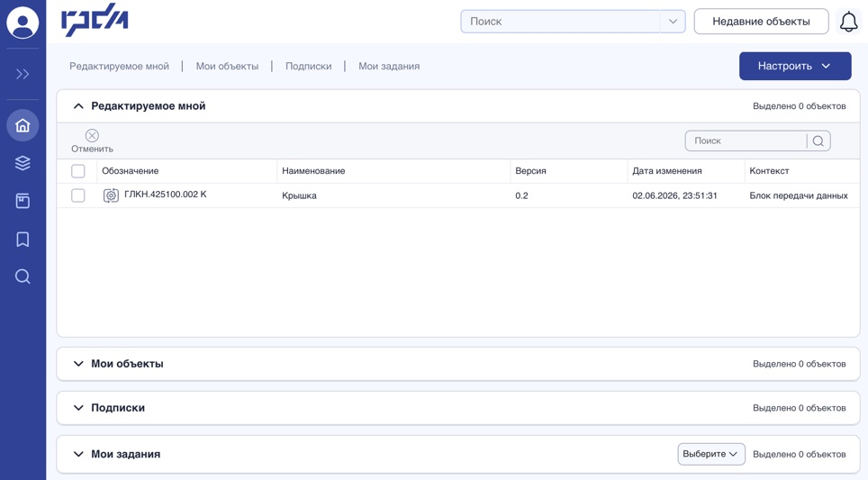Expand the Мои объекты section
This screenshot has width=868, height=480.
[78, 364]
